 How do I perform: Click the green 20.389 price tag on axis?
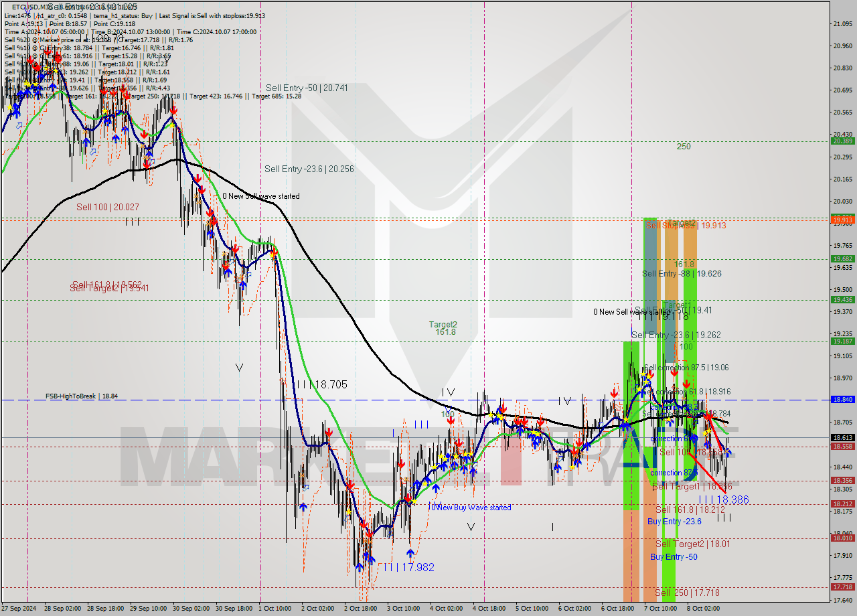click(842, 141)
